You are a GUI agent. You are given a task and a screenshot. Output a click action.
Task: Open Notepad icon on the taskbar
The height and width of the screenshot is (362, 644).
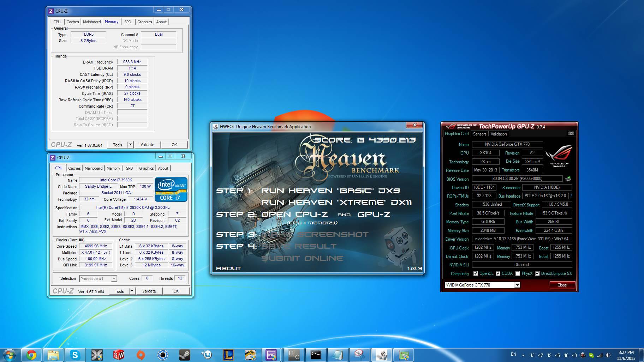(338, 355)
